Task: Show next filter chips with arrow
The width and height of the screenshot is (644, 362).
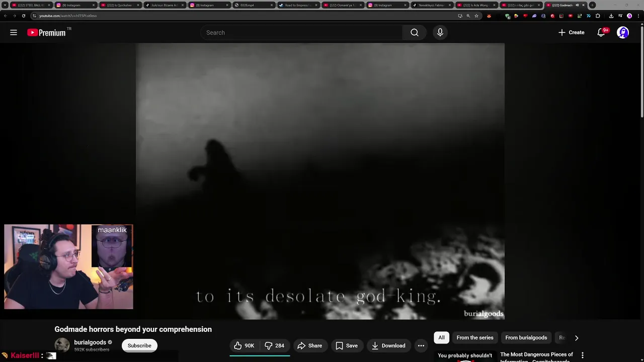Action: [x=577, y=338]
